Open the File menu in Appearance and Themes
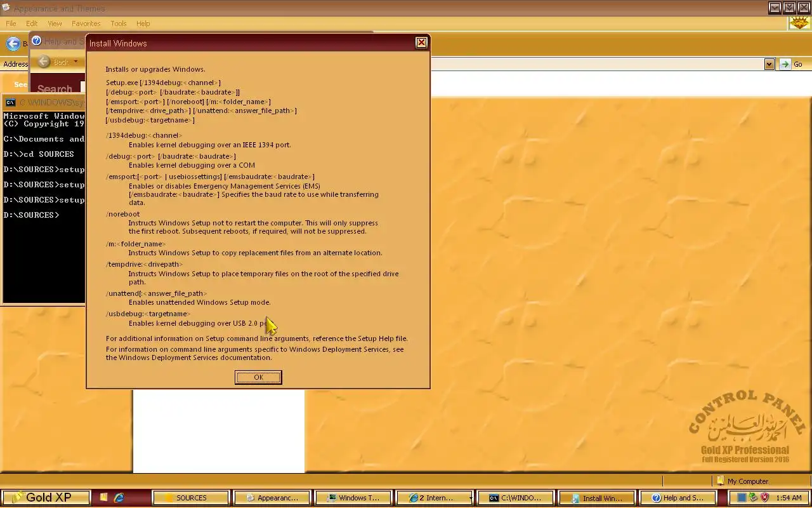The height and width of the screenshot is (508, 812). point(11,23)
